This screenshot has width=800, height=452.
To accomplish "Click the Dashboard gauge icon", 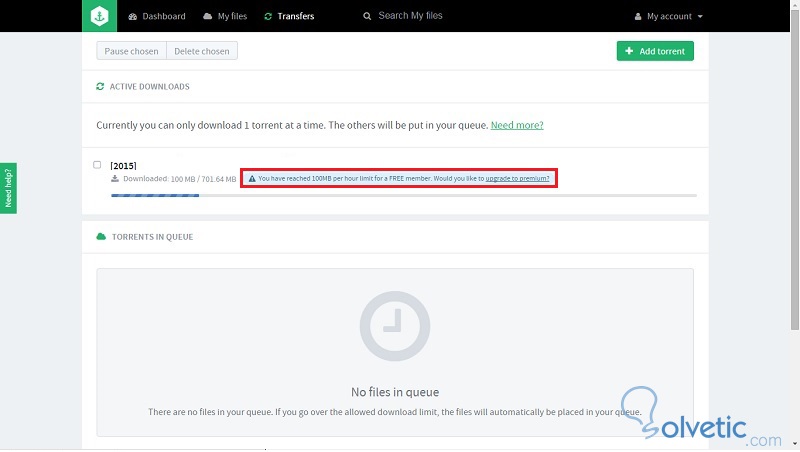I will point(133,16).
